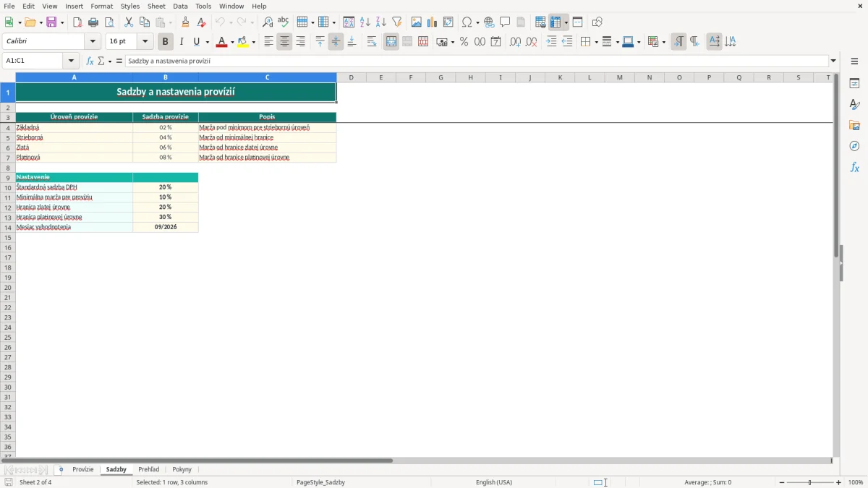Image resolution: width=868 pixels, height=488 pixels.
Task: Click the Clone Formatting paintbrush icon
Action: pyautogui.click(x=186, y=22)
